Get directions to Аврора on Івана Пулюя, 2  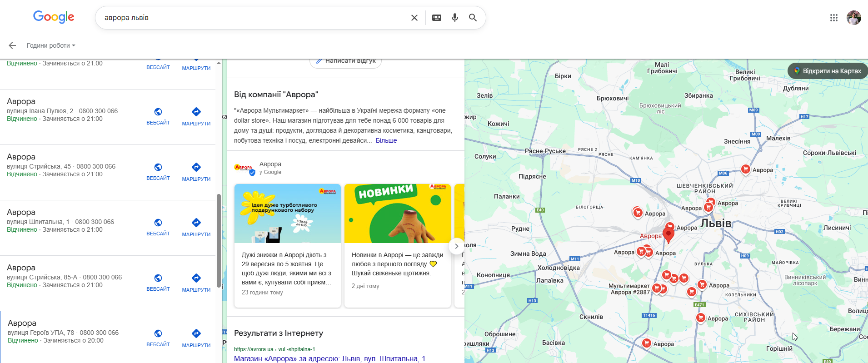pos(196,117)
